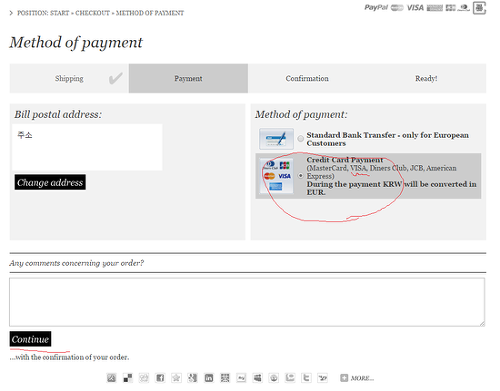The width and height of the screenshot is (500, 391).
Task: Click the Standard Bank Transfer label text
Action: [388, 139]
